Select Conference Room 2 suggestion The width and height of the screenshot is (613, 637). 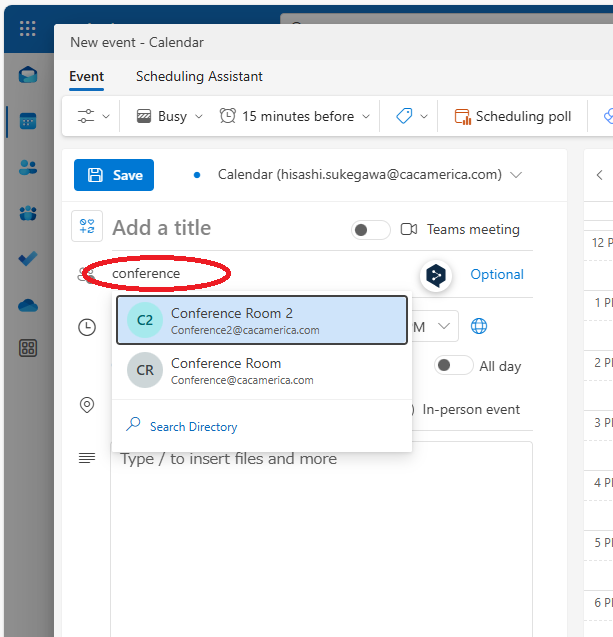[262, 320]
